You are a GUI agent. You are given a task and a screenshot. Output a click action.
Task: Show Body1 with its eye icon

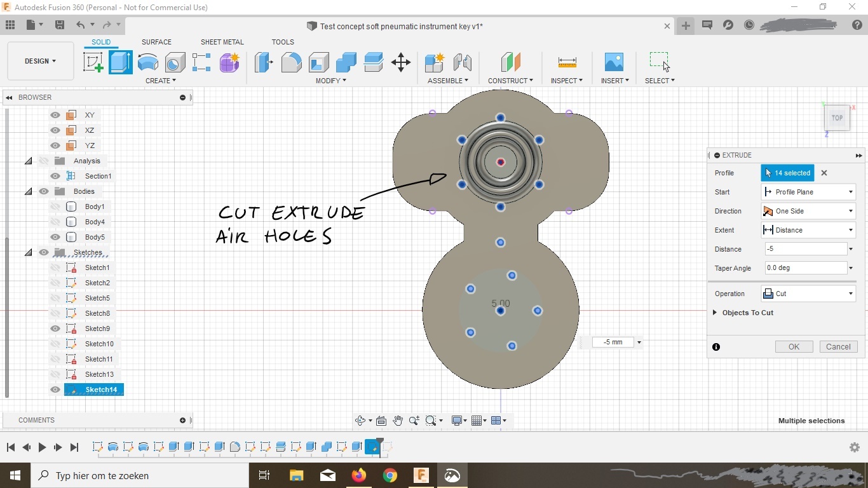[55, 207]
